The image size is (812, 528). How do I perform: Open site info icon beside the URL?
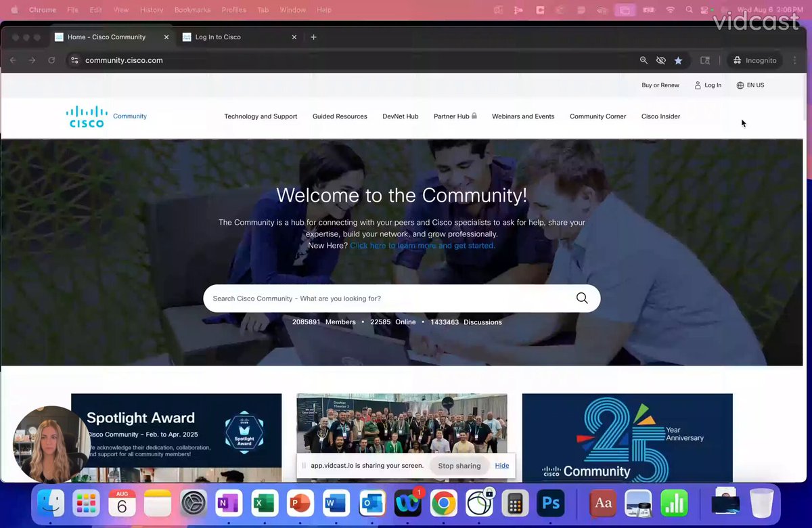click(75, 60)
